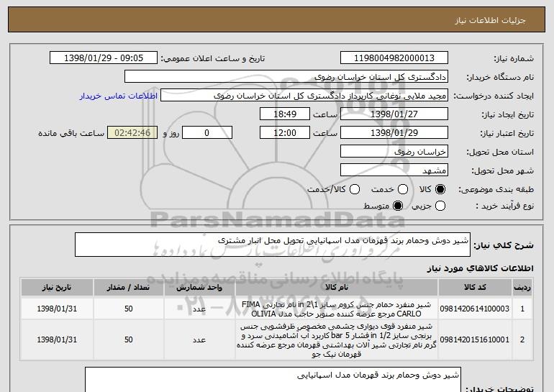
Task: Click the unit عدد in row 1
Action: 199,309
